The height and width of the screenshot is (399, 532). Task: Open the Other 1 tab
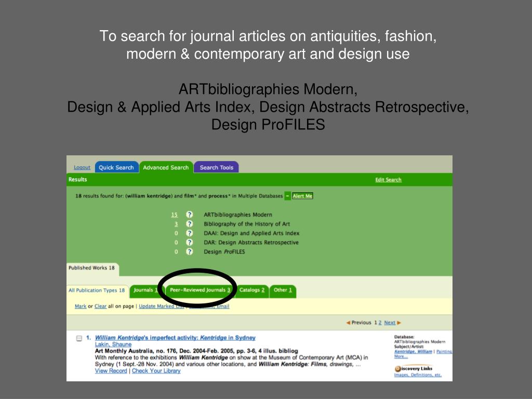tap(283, 290)
